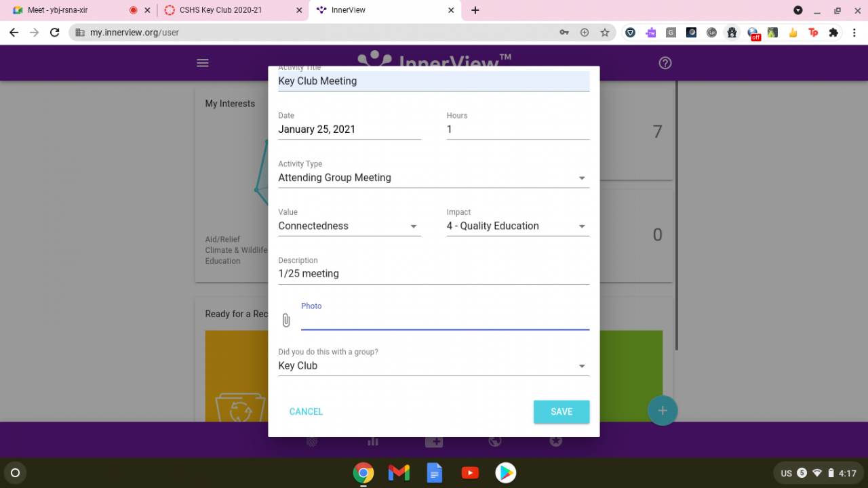868x488 pixels.
Task: Click the thumbs-up extension icon
Action: [793, 33]
